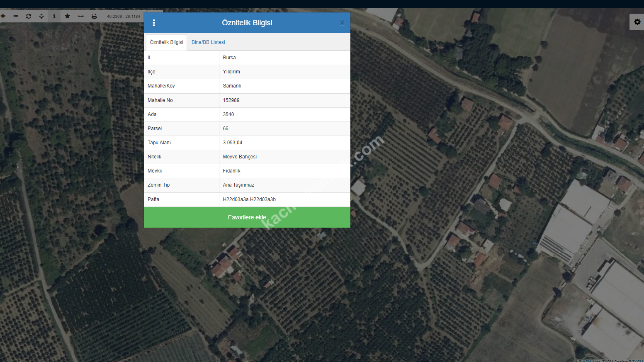The image size is (644, 362).
Task: Select the distance measure arrow tool
Action: pos(81,16)
